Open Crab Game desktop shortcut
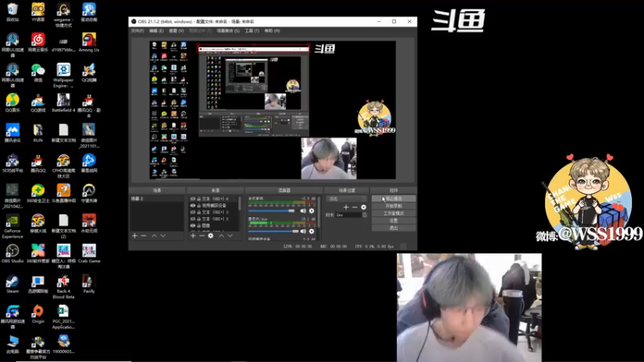 pos(89,253)
